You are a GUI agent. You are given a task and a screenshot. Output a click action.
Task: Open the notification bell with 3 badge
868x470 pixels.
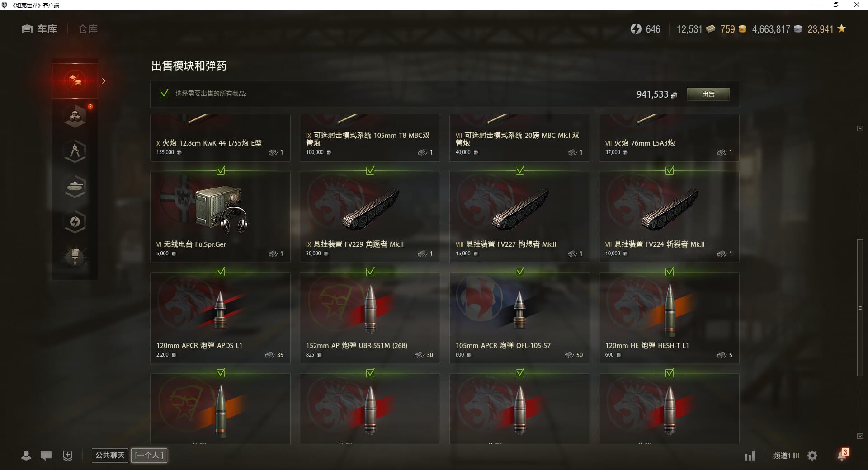[x=843, y=455]
